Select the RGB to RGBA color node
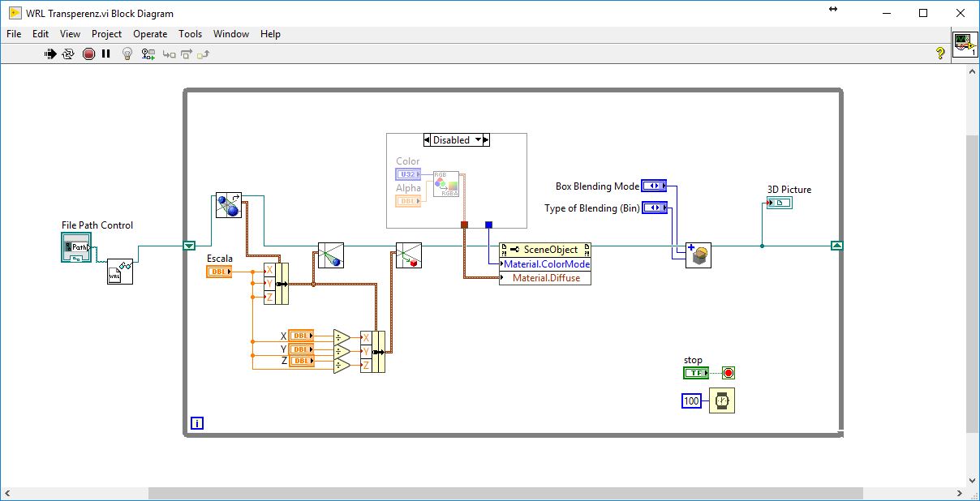 click(x=446, y=184)
